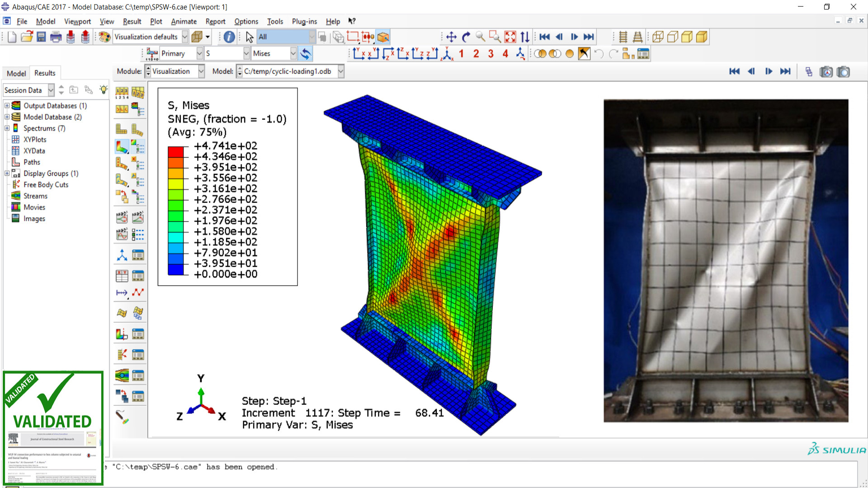868x488 pixels.
Task: Plot contours on deformed shape icon
Action: (122, 147)
